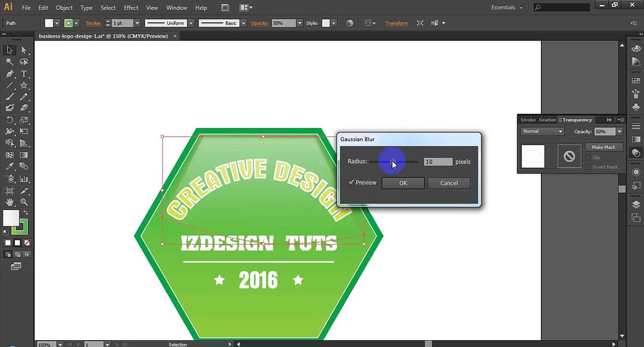
Task: Select the Pencil tool
Action: (x=24, y=97)
